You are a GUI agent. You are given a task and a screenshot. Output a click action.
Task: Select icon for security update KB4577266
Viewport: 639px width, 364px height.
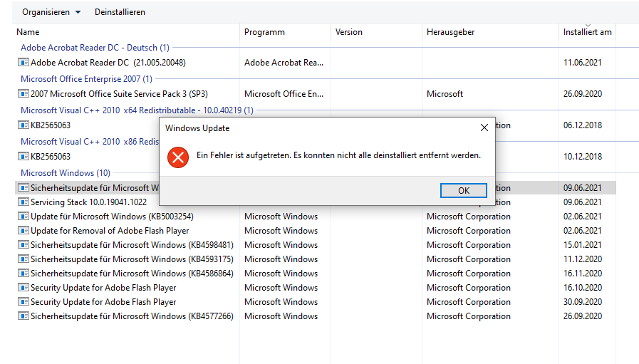click(23, 316)
